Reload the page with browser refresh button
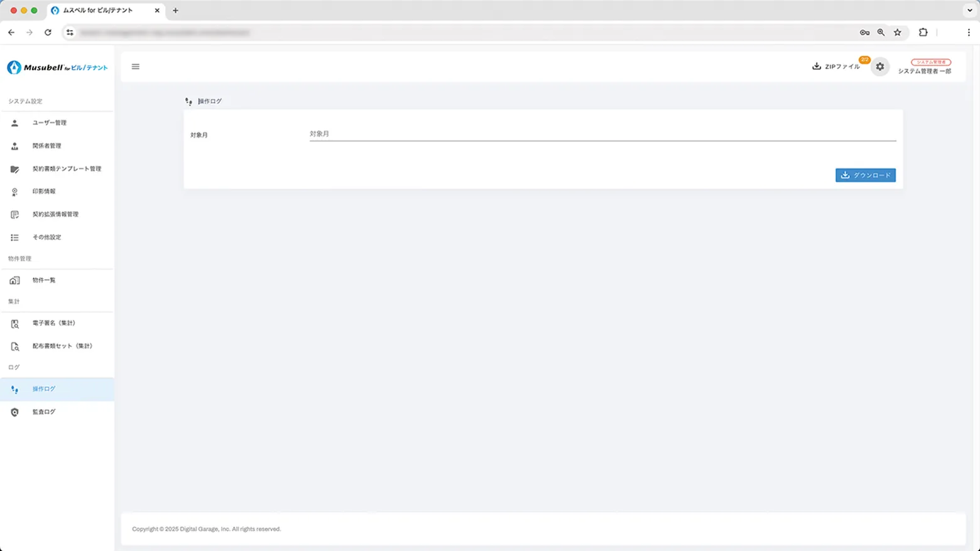980x551 pixels. pos(48,33)
